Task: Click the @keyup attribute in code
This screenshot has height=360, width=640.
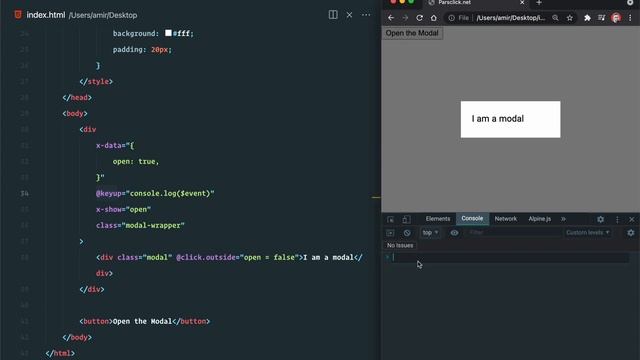Action: [x=108, y=193]
